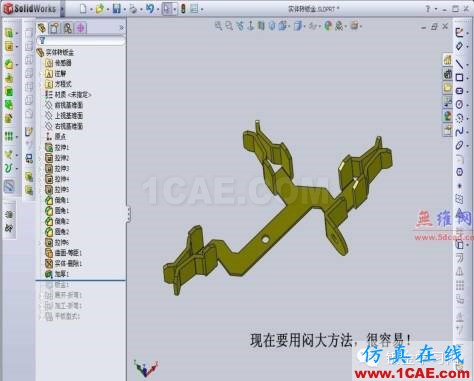Screen dimensions: 474x381
Task: Click the New document icon
Action: (83, 9)
